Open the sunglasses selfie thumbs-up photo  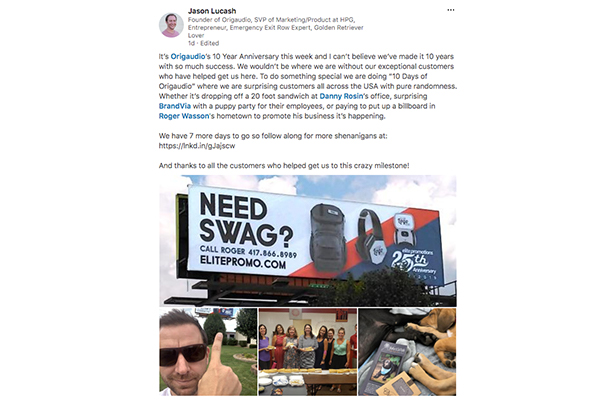point(208,352)
